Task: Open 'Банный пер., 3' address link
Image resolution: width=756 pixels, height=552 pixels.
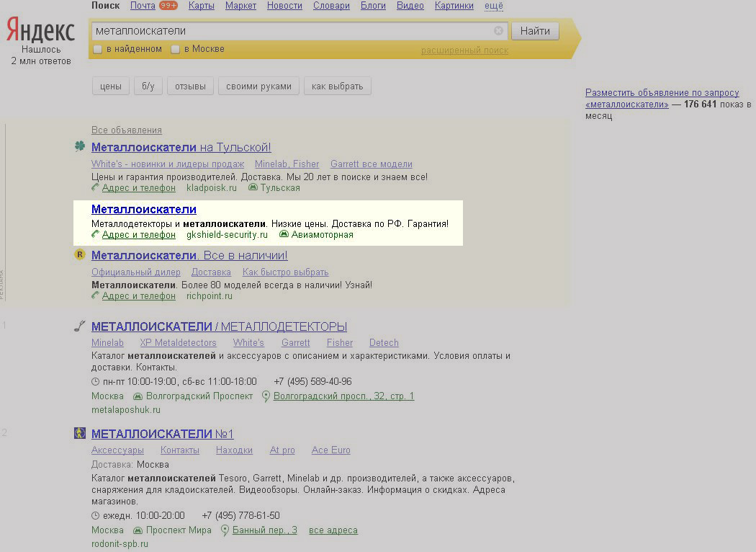Action: 265,530
